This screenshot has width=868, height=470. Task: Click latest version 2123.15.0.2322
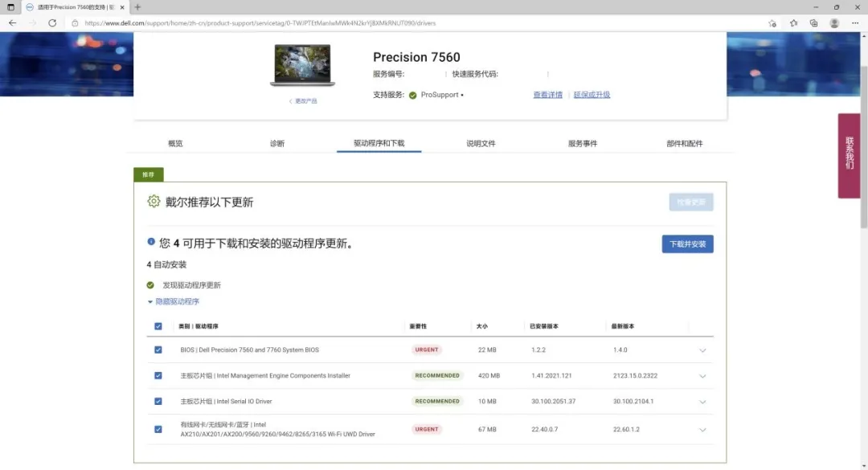[635, 375]
